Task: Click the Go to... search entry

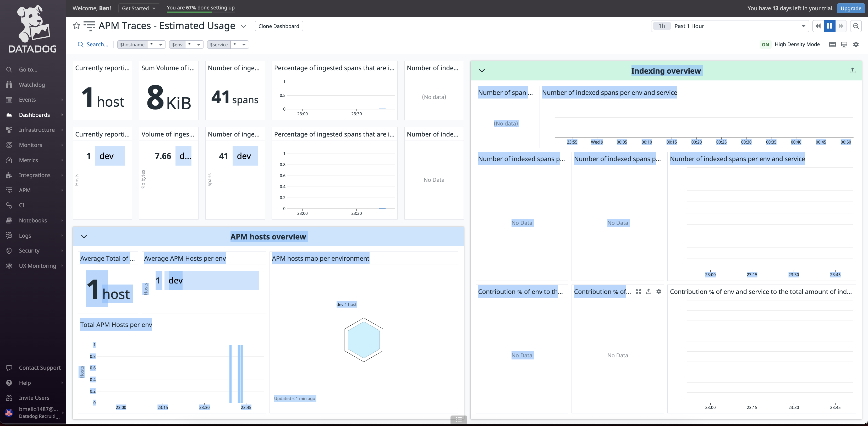Action: point(28,69)
